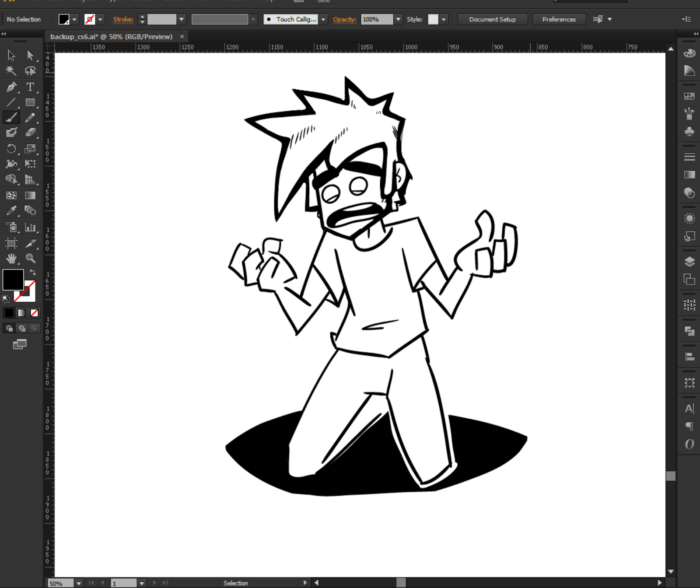Open the Layers panel icon
700x588 pixels.
689,262
